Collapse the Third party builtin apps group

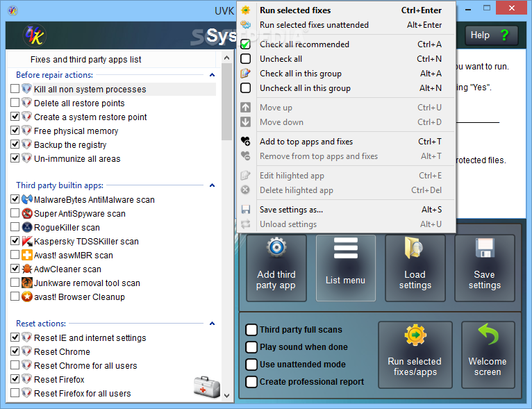pos(213,185)
